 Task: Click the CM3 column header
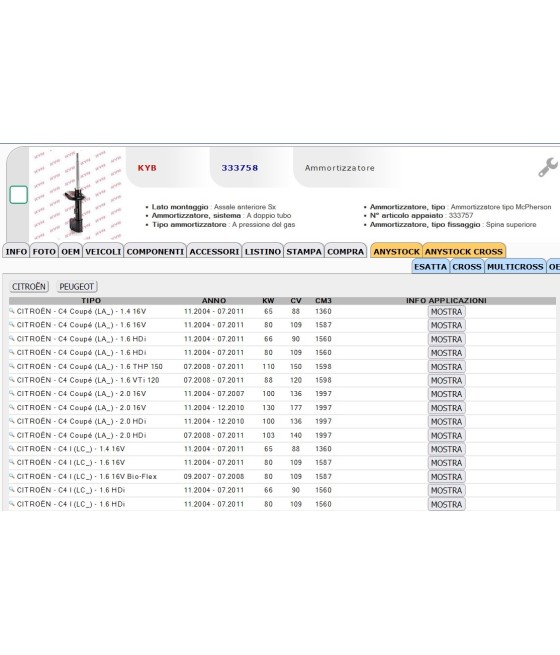click(323, 301)
